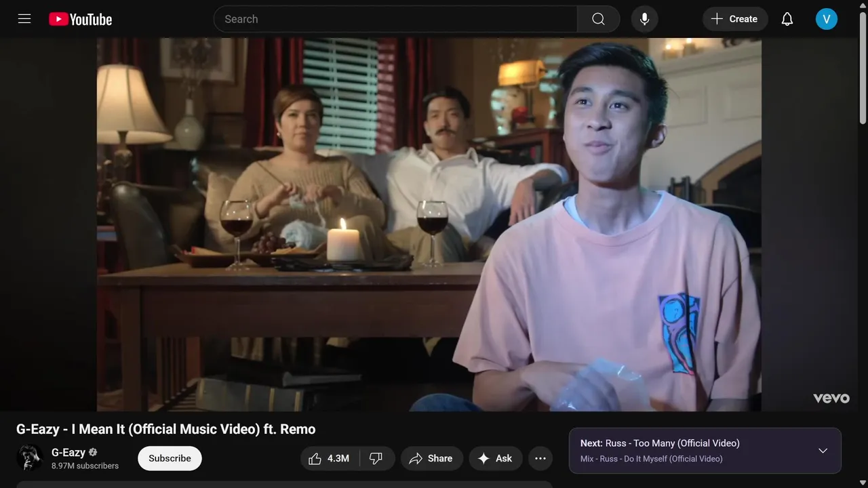Subscribe to G-Eazy
Viewport: 868px width, 488px height.
pos(170,458)
